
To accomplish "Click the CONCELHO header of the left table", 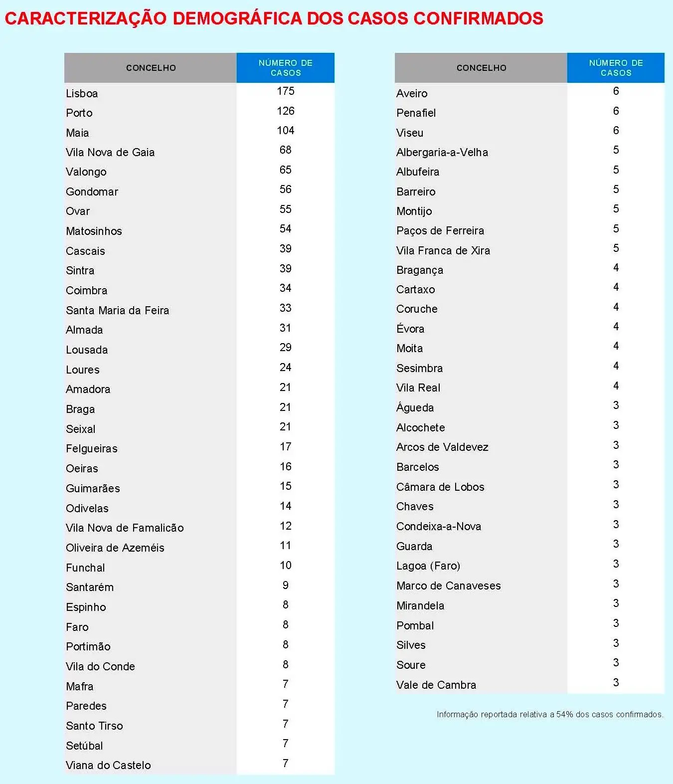I will (x=151, y=68).
